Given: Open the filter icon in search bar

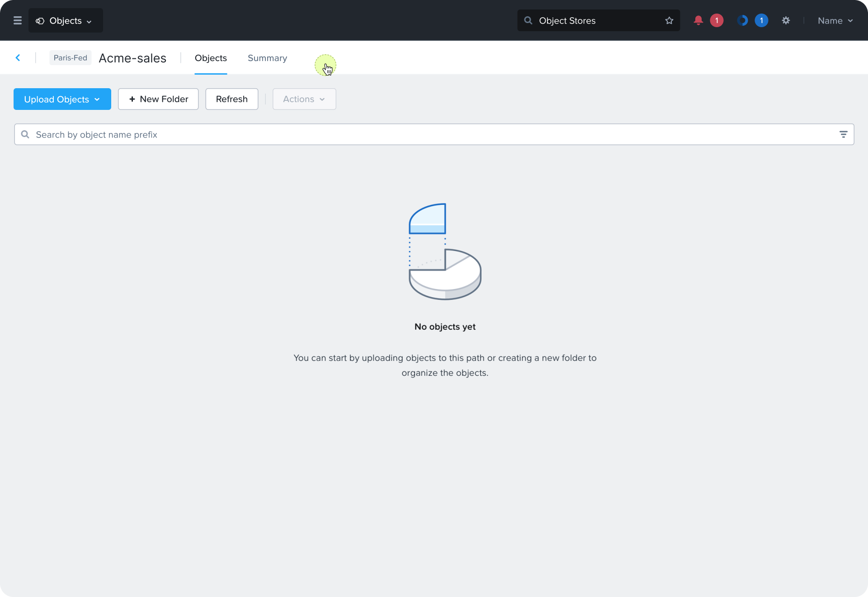Looking at the screenshot, I should tap(843, 134).
